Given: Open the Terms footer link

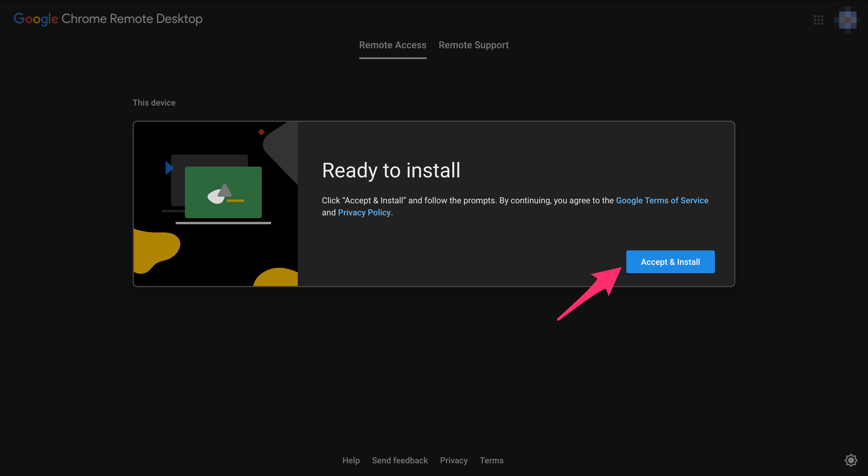Looking at the screenshot, I should pos(491,460).
